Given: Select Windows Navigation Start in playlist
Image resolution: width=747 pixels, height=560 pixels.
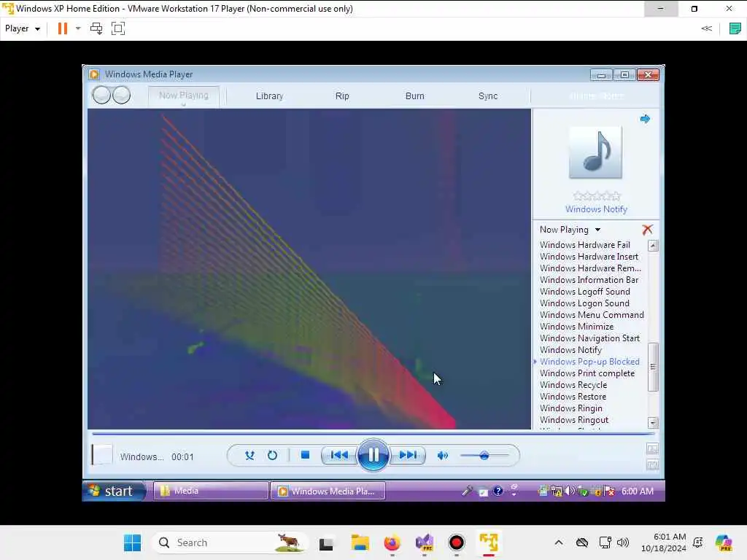Looking at the screenshot, I should [x=589, y=338].
